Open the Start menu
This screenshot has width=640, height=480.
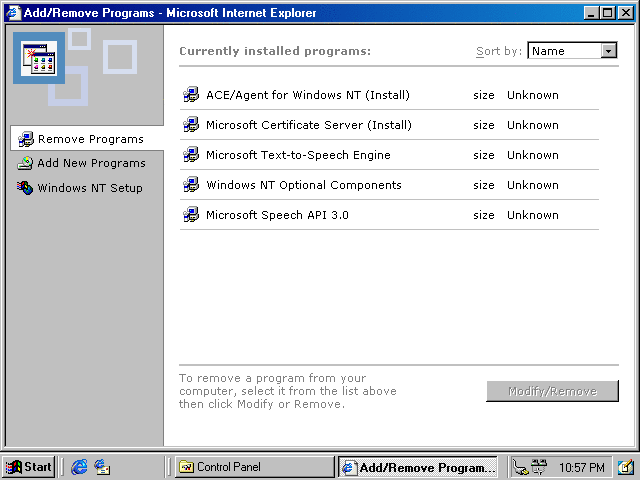29,467
